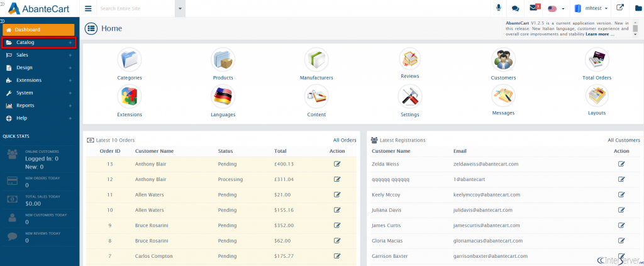Open the Layouts icon
The width and height of the screenshot is (644, 266).
pyautogui.click(x=597, y=96)
